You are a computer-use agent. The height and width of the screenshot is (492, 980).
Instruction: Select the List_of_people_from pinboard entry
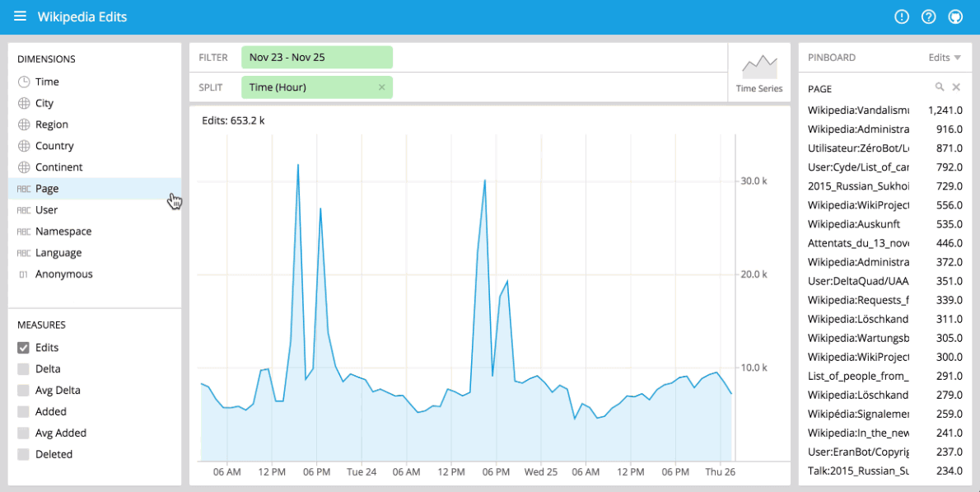click(x=885, y=376)
